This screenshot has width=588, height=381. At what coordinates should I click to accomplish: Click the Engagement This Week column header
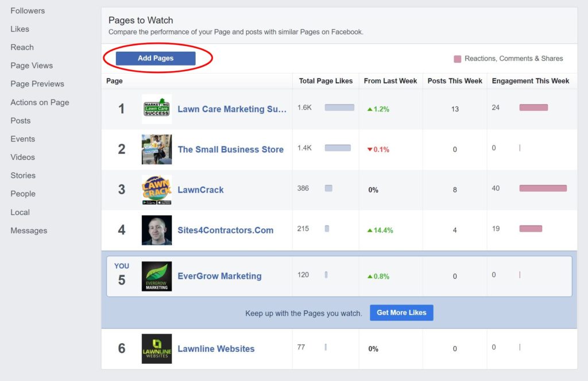531,81
